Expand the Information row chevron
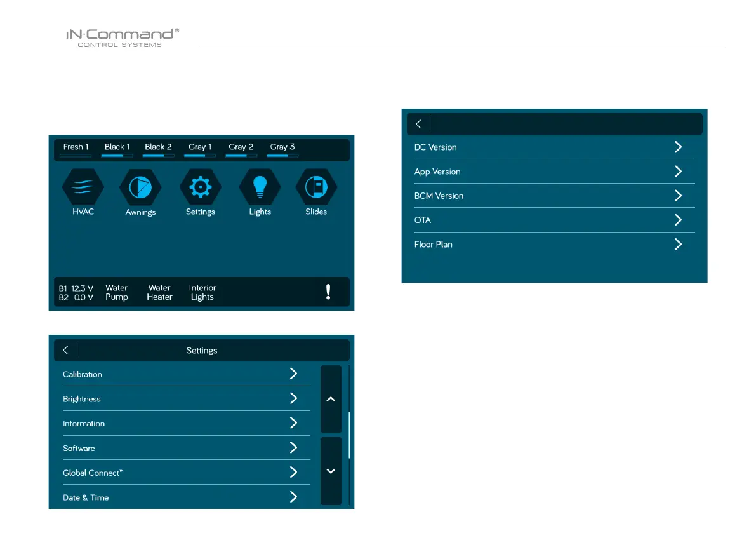Image resolution: width=756 pixels, height=533 pixels. pos(293,422)
